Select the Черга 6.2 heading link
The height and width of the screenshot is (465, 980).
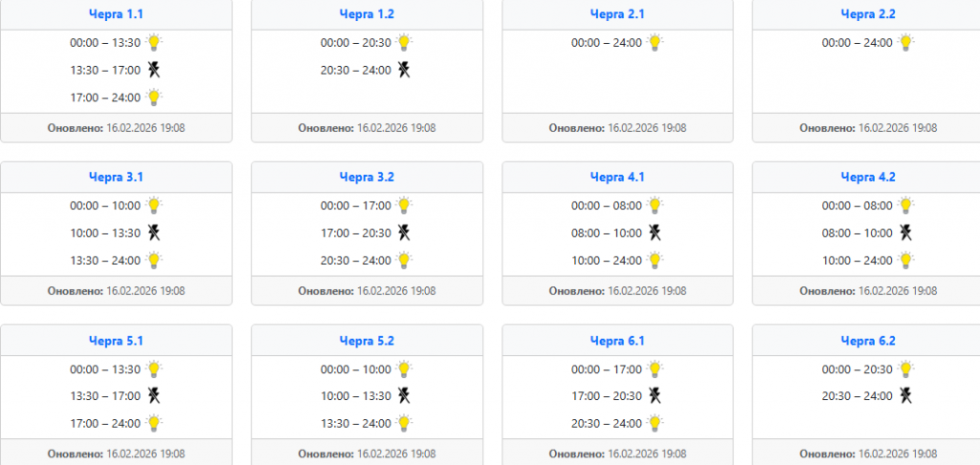(868, 340)
